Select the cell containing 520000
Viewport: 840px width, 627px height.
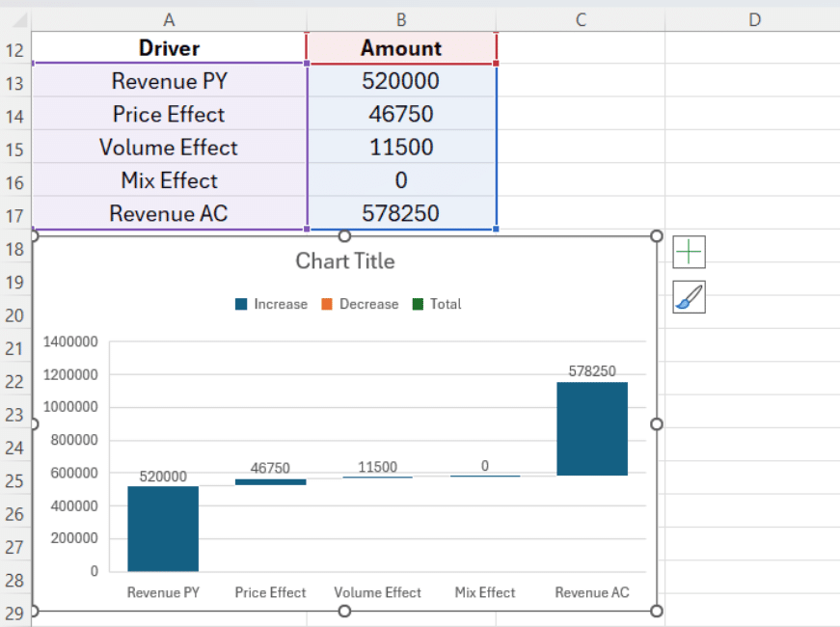[x=401, y=81]
